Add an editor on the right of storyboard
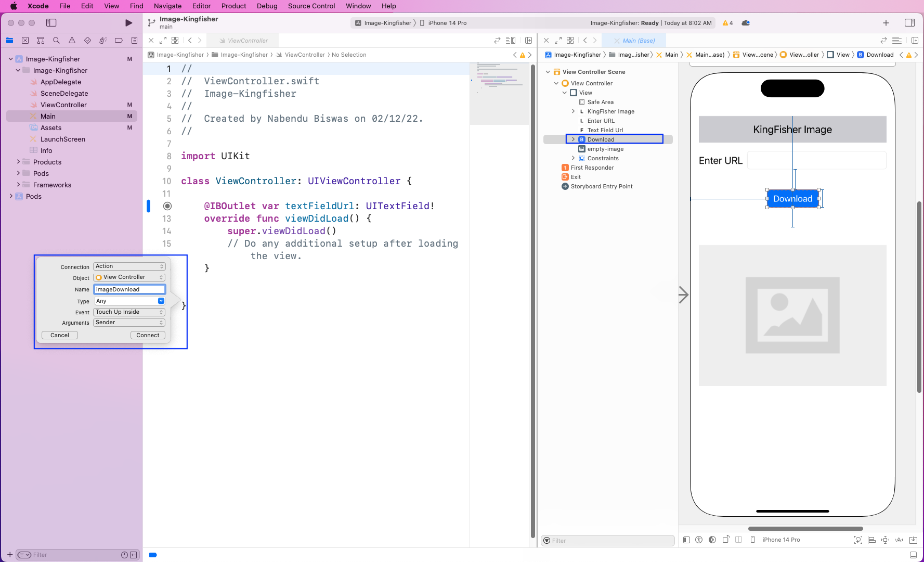This screenshot has width=924, height=562. coord(915,41)
